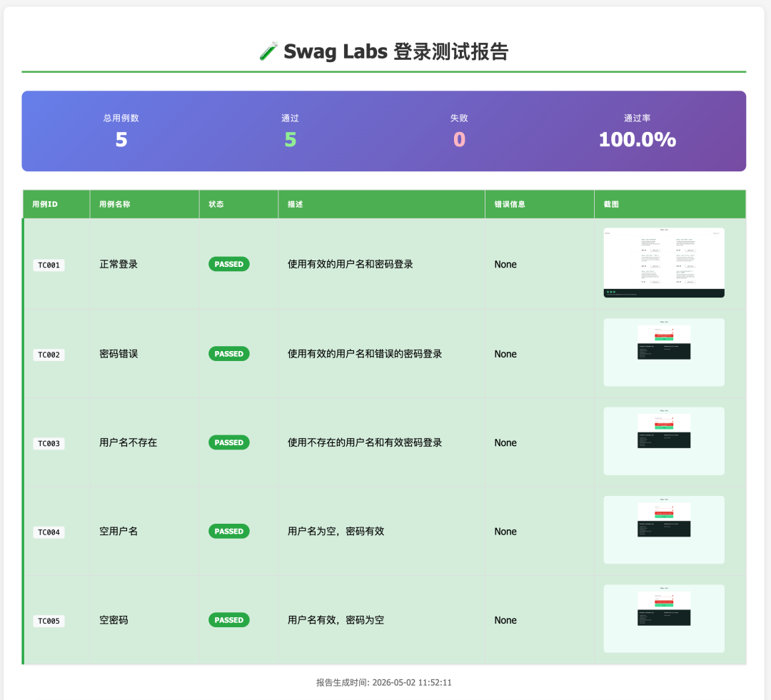Click the green 通过 count 5
The image size is (771, 700).
click(x=291, y=140)
